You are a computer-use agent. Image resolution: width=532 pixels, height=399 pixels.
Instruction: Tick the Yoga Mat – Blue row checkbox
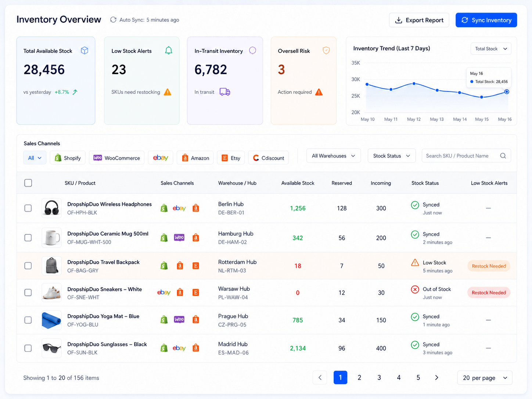pyautogui.click(x=28, y=320)
